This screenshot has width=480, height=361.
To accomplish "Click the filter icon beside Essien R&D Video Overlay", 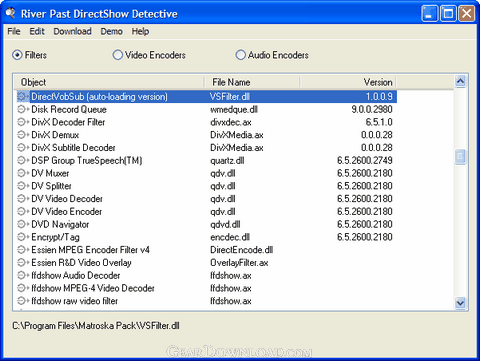I will tap(23, 263).
